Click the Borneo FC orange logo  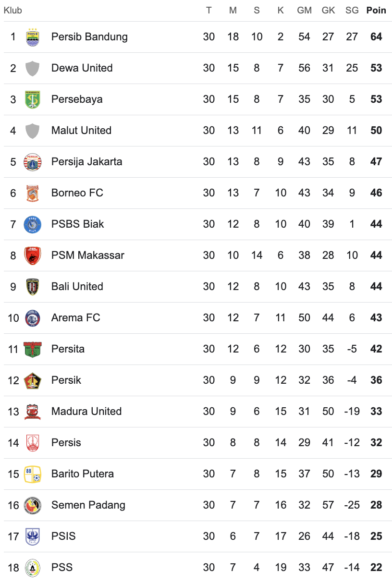pos(32,193)
